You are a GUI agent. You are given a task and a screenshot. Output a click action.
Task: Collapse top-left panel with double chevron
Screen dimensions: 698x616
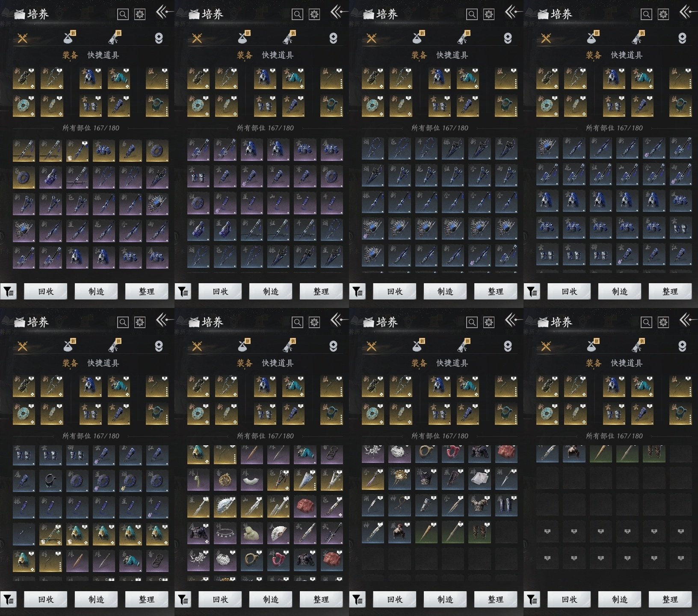click(x=162, y=12)
